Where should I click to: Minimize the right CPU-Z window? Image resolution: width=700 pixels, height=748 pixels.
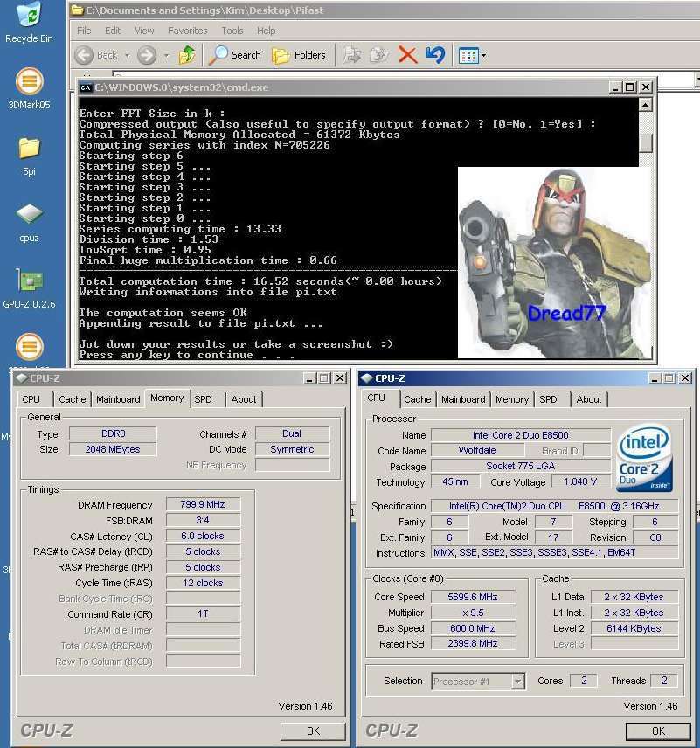click(655, 378)
